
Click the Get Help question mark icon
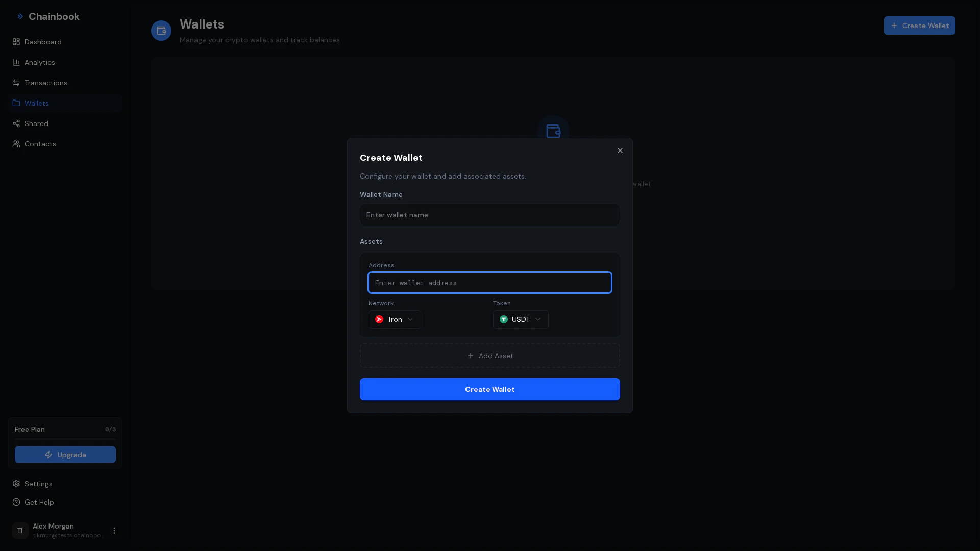tap(16, 502)
